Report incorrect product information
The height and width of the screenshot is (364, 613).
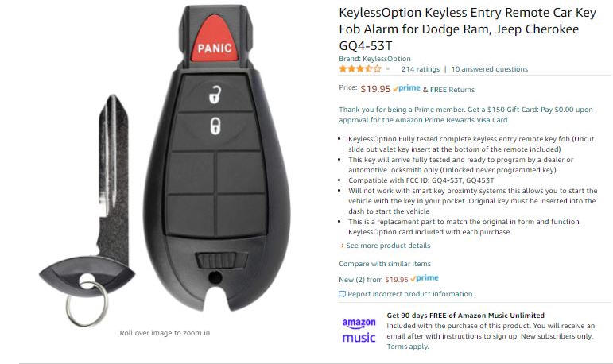[410, 294]
